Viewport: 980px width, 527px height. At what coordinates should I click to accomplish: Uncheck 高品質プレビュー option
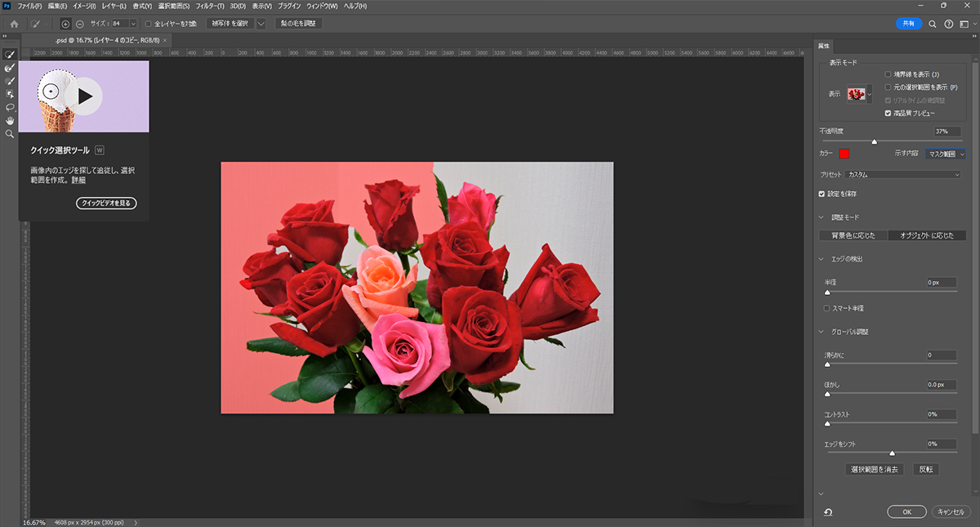pos(889,113)
